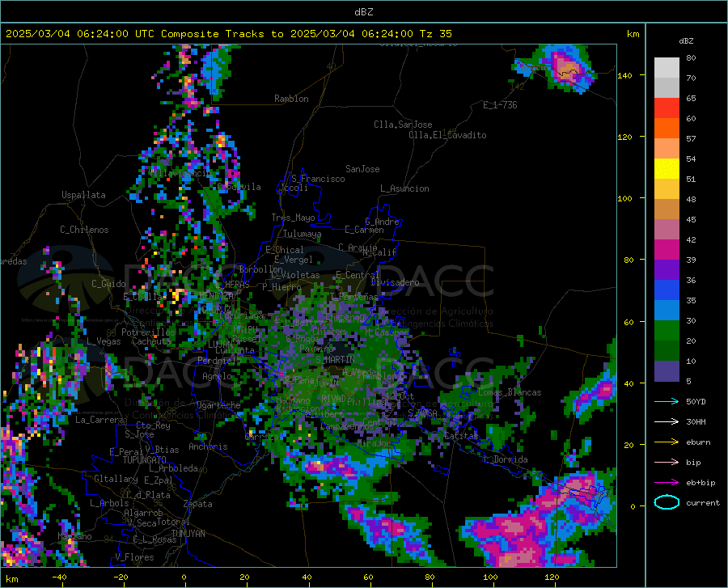Click the 45 dBZ brown color swatch
The height and width of the screenshot is (588, 728).
coord(667,209)
